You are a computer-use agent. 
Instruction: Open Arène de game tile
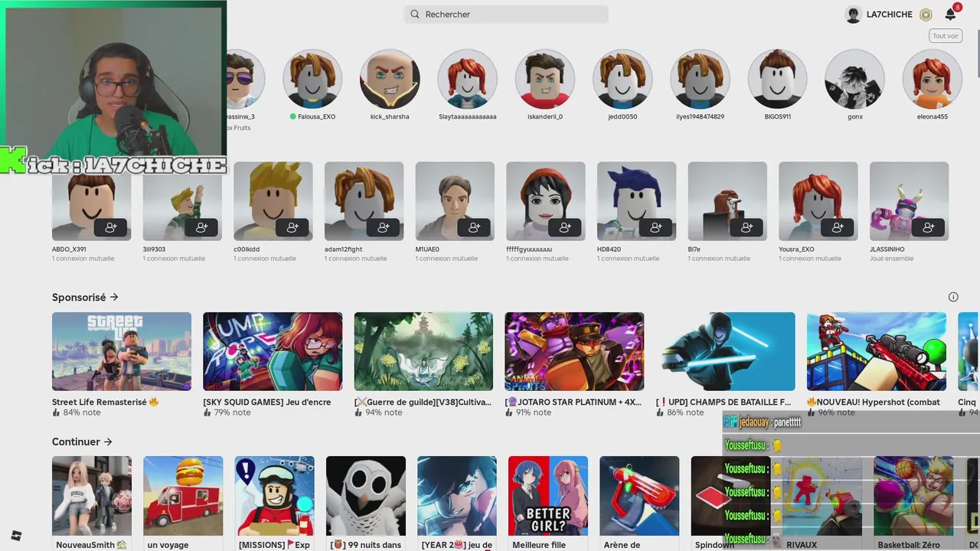(639, 496)
